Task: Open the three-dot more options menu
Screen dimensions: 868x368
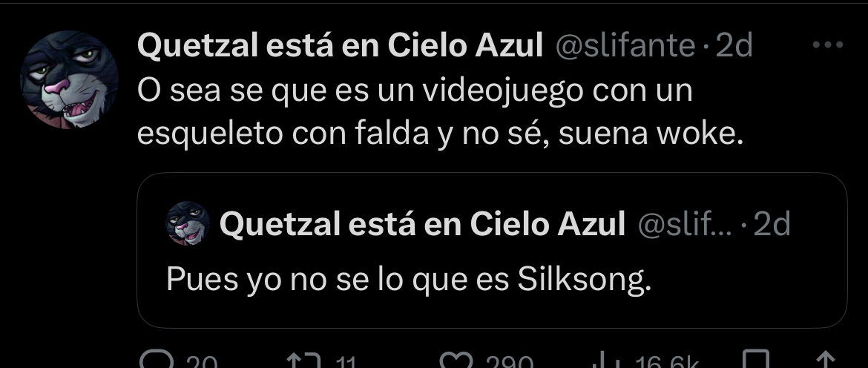Action: click(x=828, y=45)
